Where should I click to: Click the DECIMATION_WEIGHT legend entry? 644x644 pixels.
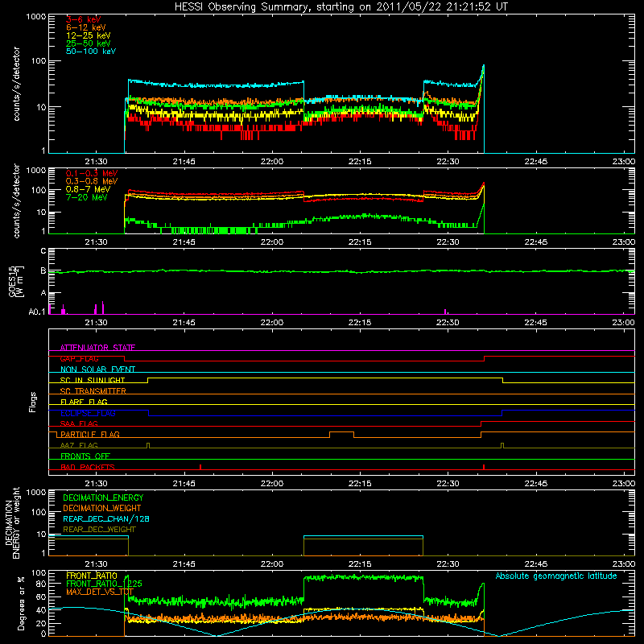[102, 508]
